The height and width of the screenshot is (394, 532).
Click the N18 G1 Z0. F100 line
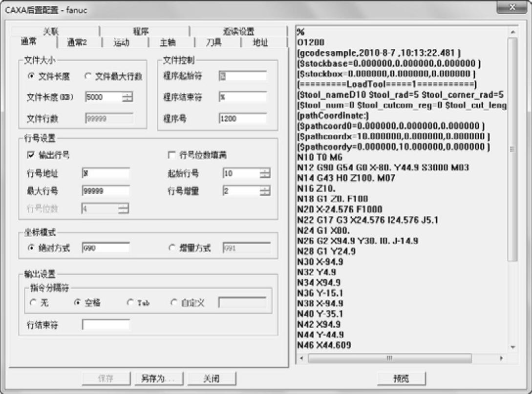point(333,199)
